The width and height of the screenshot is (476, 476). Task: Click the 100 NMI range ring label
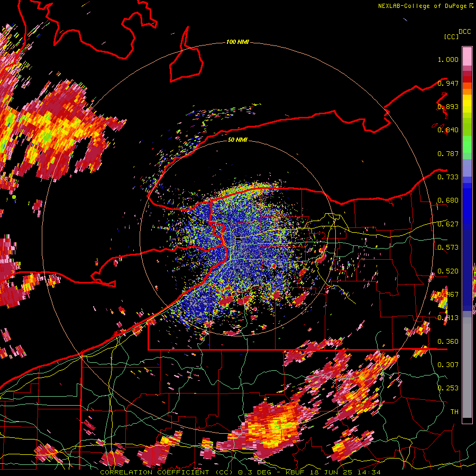click(x=237, y=42)
